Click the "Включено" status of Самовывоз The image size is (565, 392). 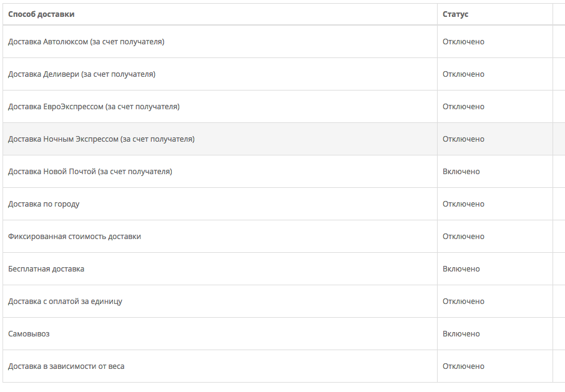(x=461, y=334)
